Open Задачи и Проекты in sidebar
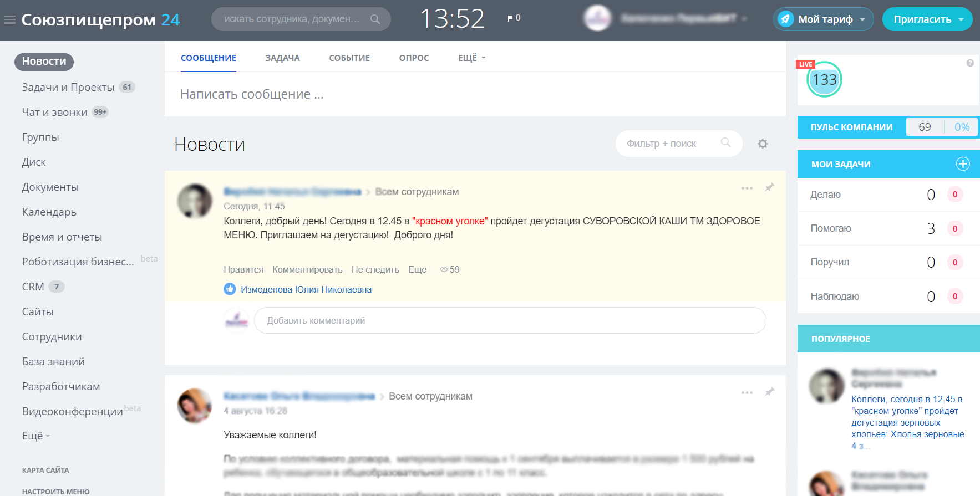 coord(68,87)
